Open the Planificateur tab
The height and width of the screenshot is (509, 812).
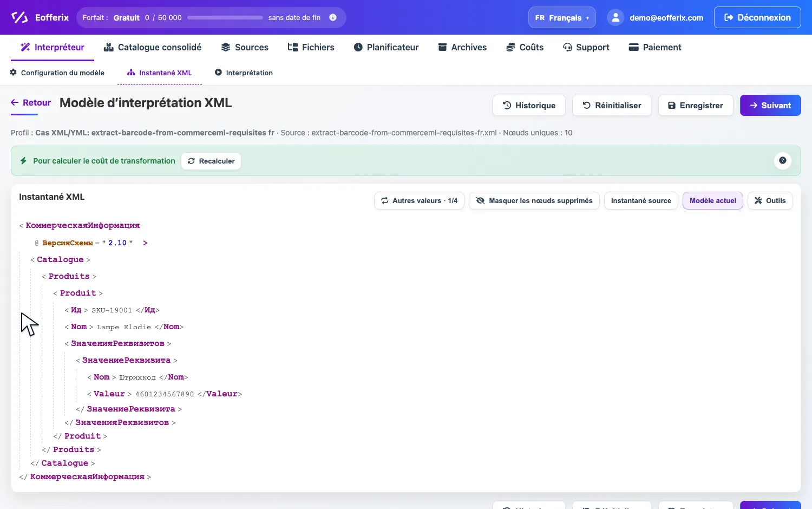387,47
